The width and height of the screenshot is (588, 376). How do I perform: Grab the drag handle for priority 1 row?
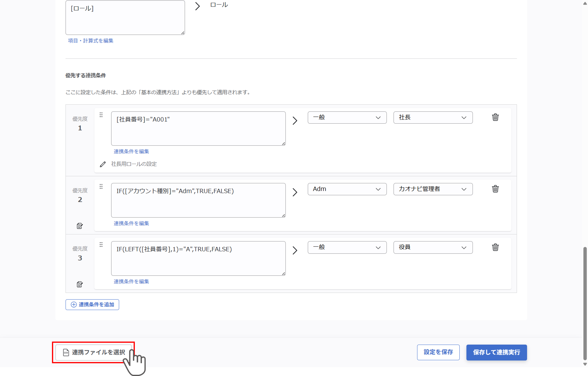101,115
